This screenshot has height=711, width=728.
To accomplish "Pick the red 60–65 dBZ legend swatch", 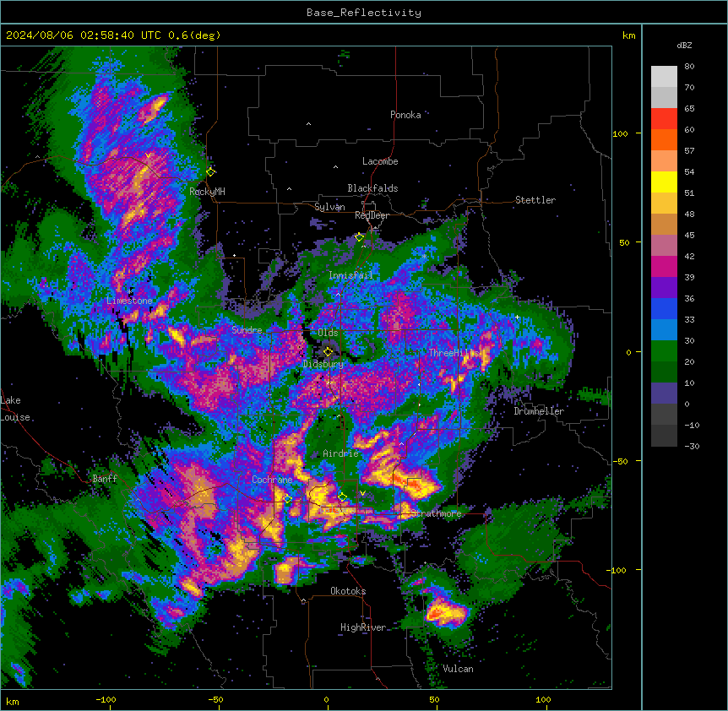I will click(x=664, y=119).
